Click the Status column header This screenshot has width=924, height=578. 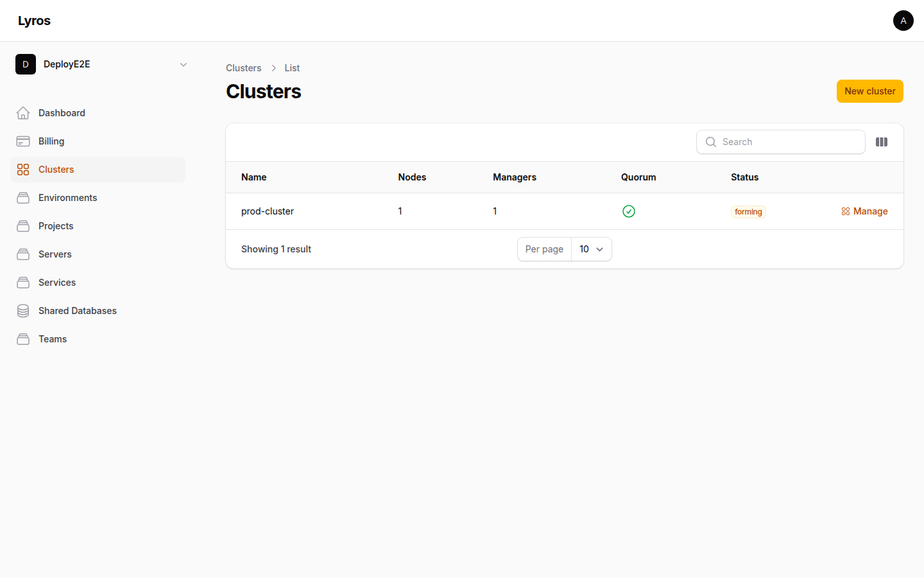744,177
